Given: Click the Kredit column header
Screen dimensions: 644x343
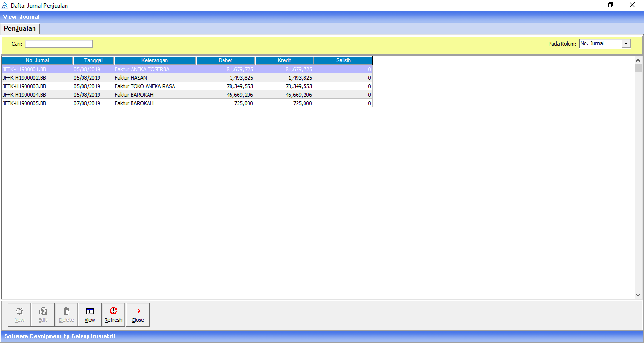Looking at the screenshot, I should (x=284, y=60).
